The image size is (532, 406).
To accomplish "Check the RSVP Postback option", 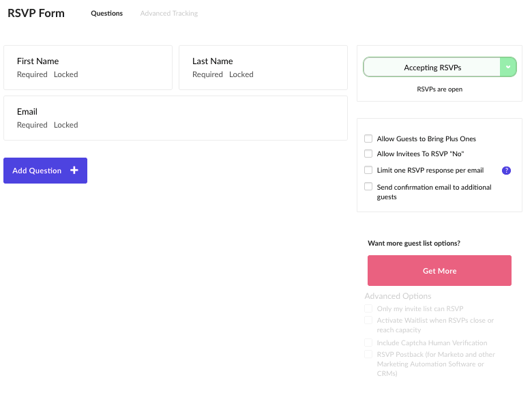I will pos(368,354).
